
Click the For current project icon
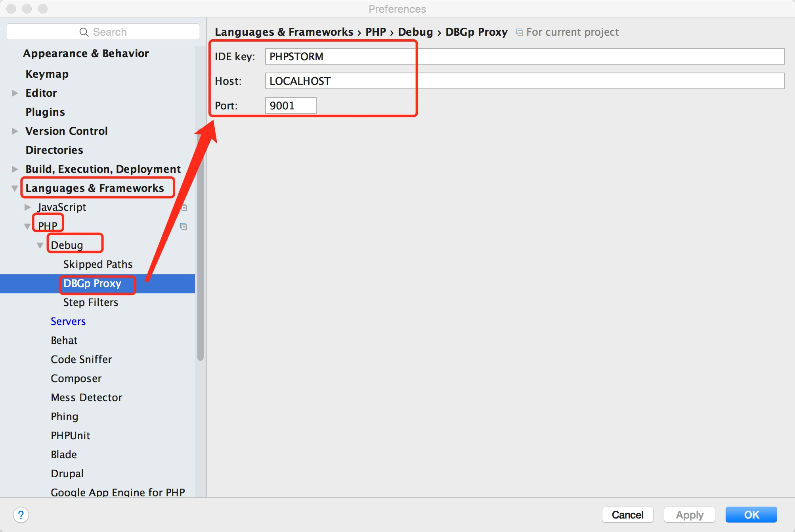click(x=520, y=32)
